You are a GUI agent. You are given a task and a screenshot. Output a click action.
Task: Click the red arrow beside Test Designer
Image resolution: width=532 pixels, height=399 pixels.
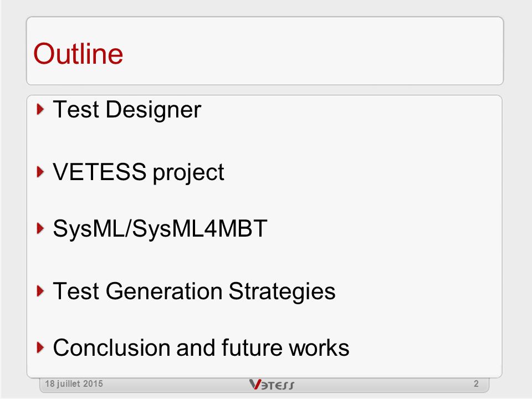click(40, 109)
